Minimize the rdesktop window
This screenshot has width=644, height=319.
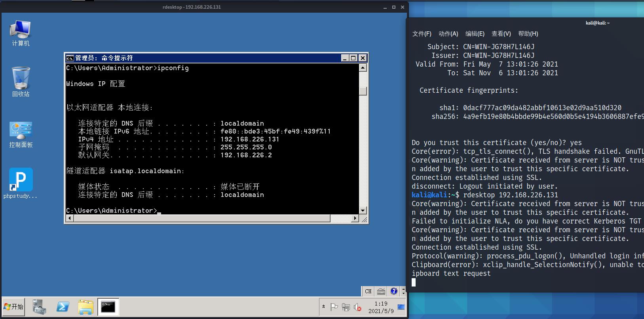385,7
